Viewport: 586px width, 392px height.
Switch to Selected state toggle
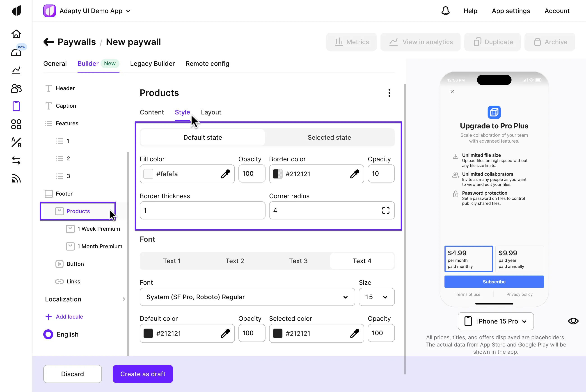pos(329,137)
